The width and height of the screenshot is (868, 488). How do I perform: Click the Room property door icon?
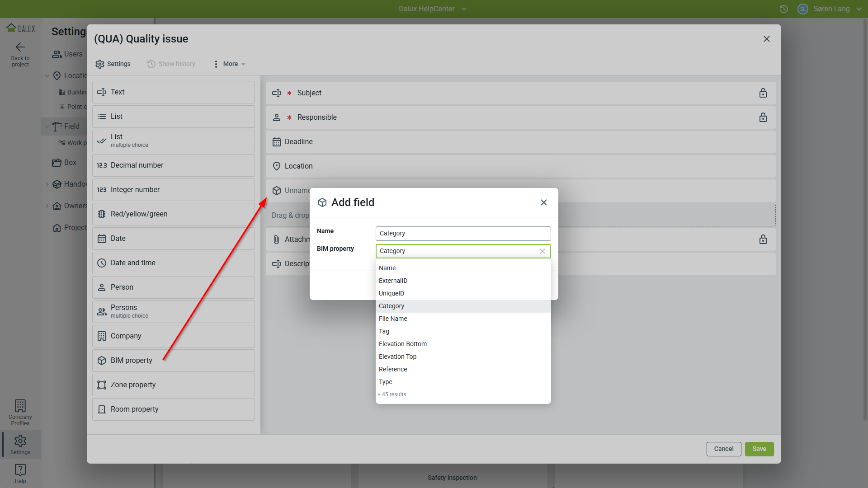[x=102, y=409]
